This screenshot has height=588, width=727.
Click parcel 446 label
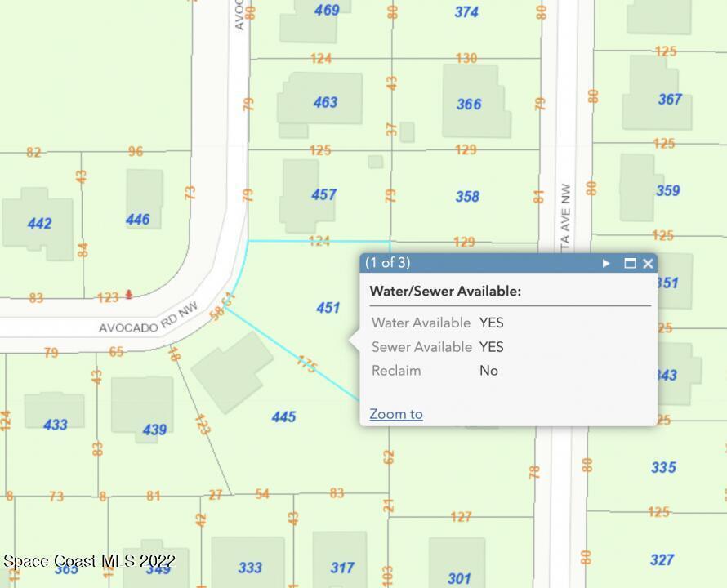point(137,220)
